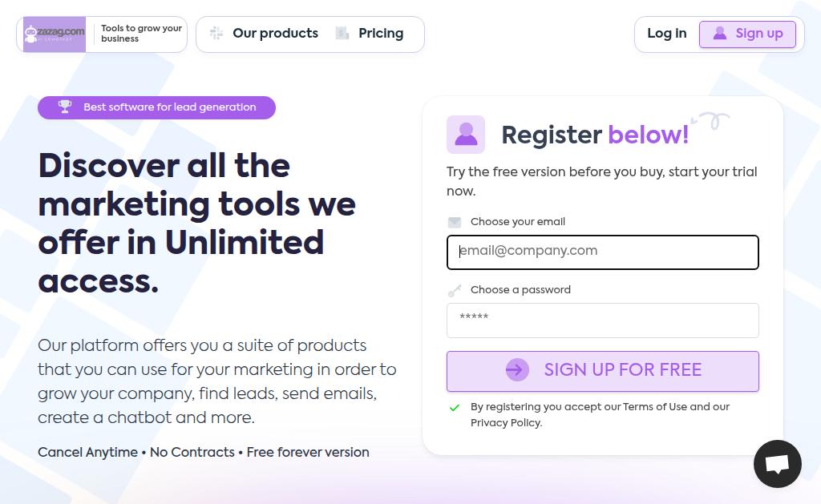Image resolution: width=821 pixels, height=504 pixels.
Task: Click the purple user avatar beside Register
Action: pos(466,135)
